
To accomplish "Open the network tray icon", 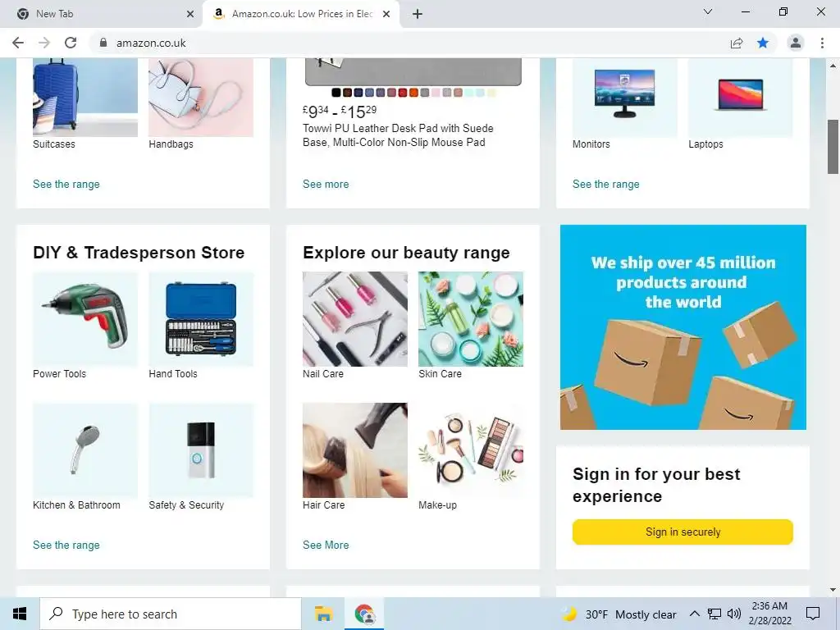I will pyautogui.click(x=714, y=614).
